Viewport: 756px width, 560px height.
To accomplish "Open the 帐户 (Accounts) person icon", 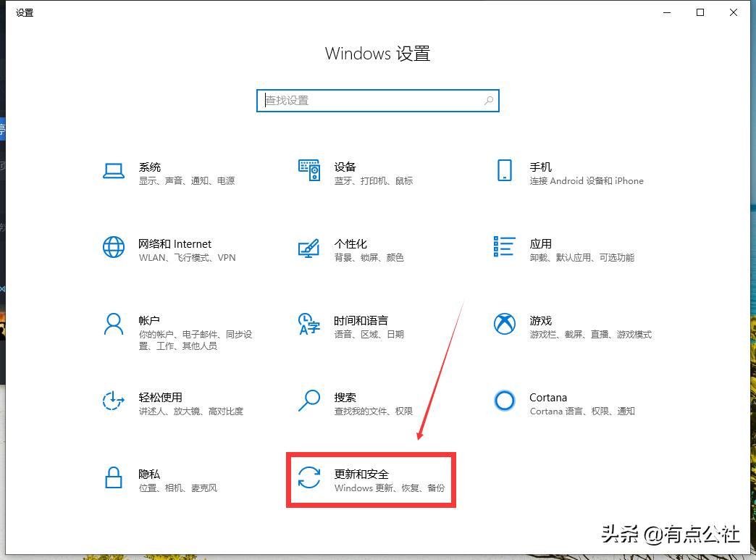I will [114, 325].
